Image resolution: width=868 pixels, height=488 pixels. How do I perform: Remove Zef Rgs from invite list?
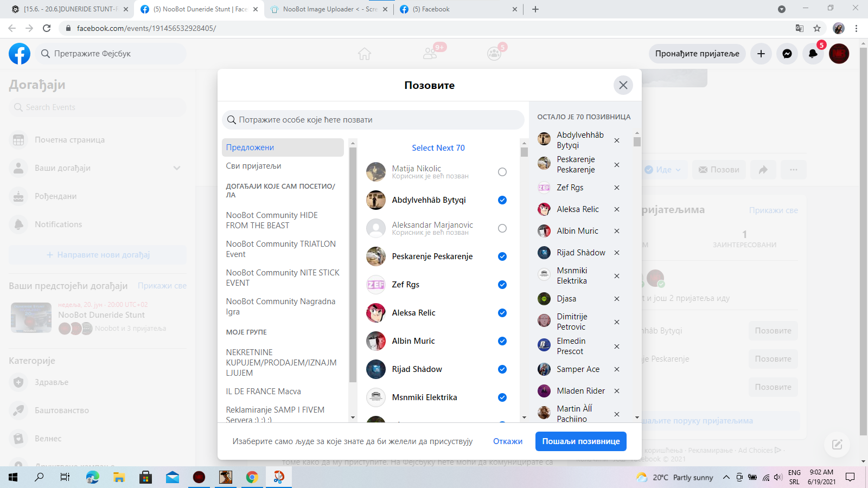tap(616, 188)
